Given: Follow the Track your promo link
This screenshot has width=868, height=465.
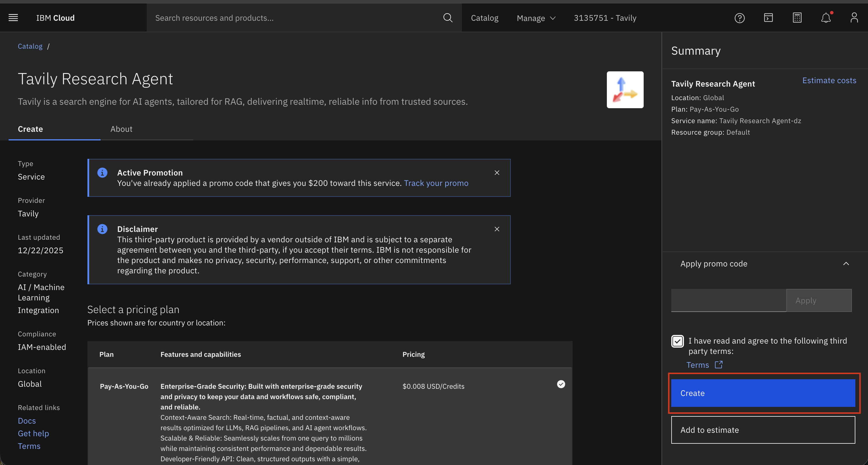Looking at the screenshot, I should pyautogui.click(x=436, y=183).
